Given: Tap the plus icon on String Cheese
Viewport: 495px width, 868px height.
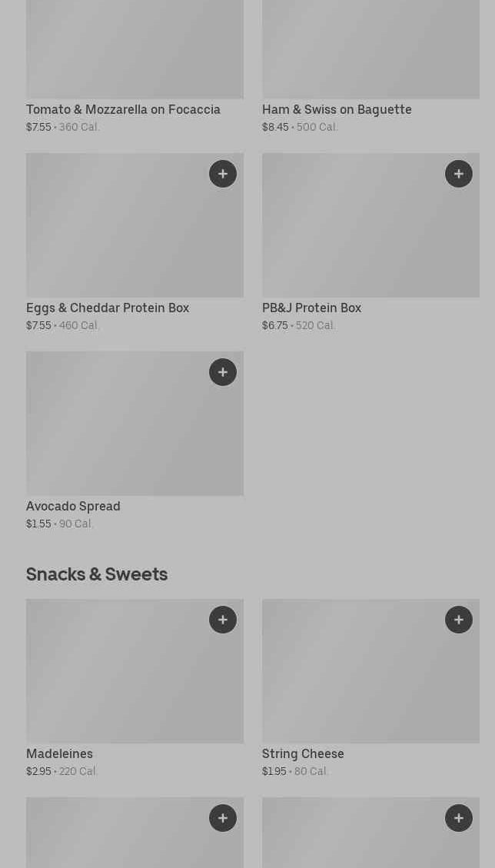Looking at the screenshot, I should 459,620.
